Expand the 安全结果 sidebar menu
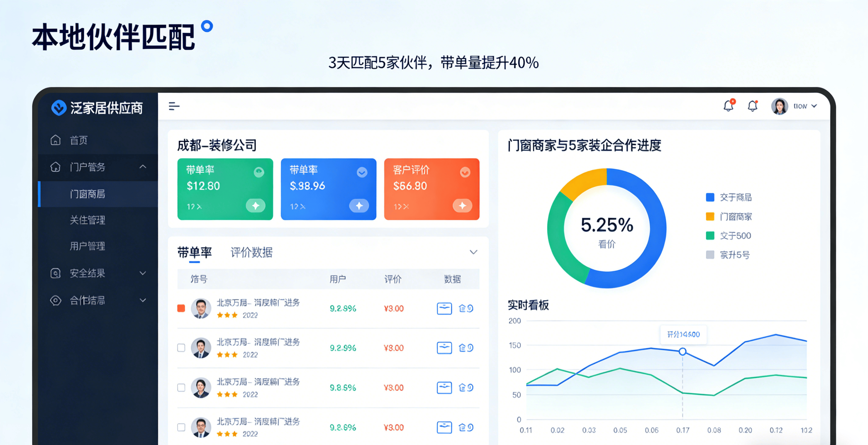Image resolution: width=868 pixels, height=445 pixels. [143, 273]
